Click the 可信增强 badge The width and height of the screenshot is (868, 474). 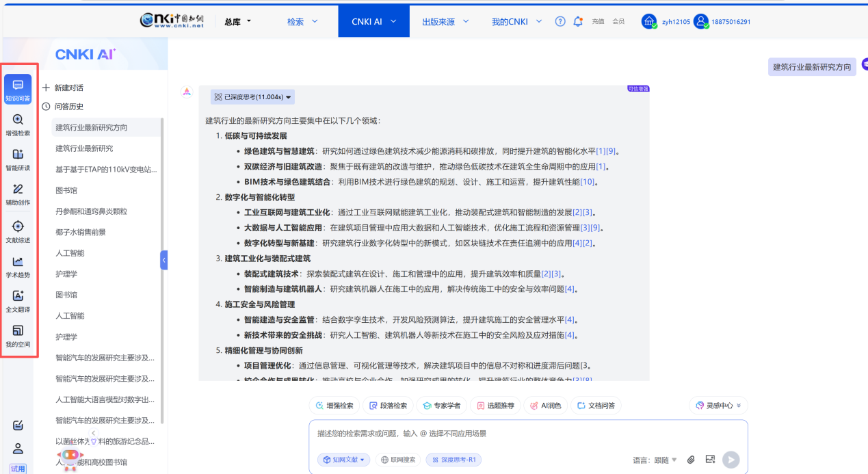pos(638,89)
